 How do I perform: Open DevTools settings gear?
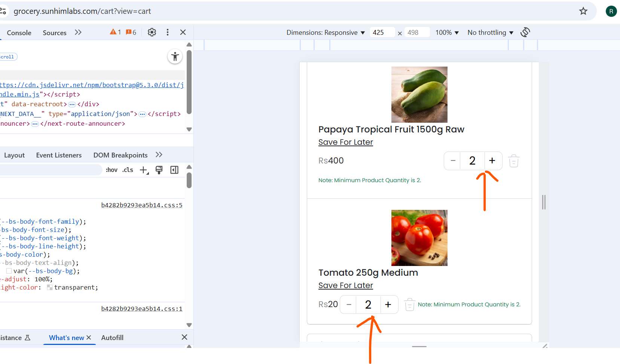[x=152, y=32]
